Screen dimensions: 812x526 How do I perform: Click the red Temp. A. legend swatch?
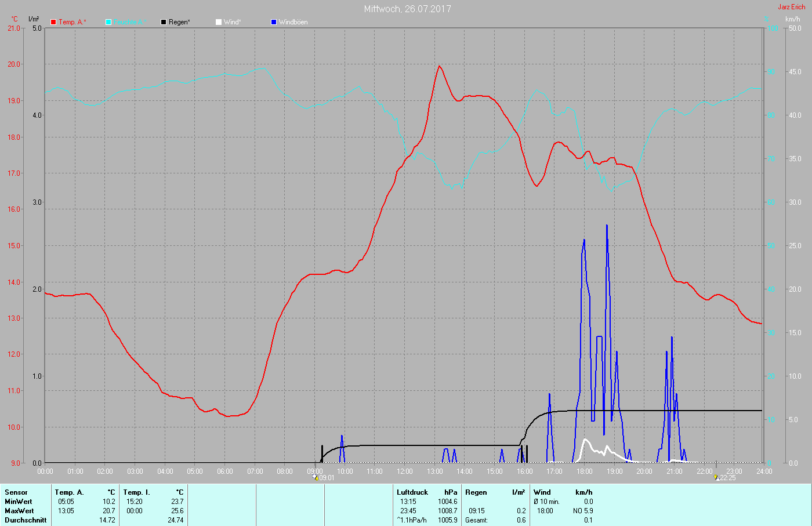53,22
